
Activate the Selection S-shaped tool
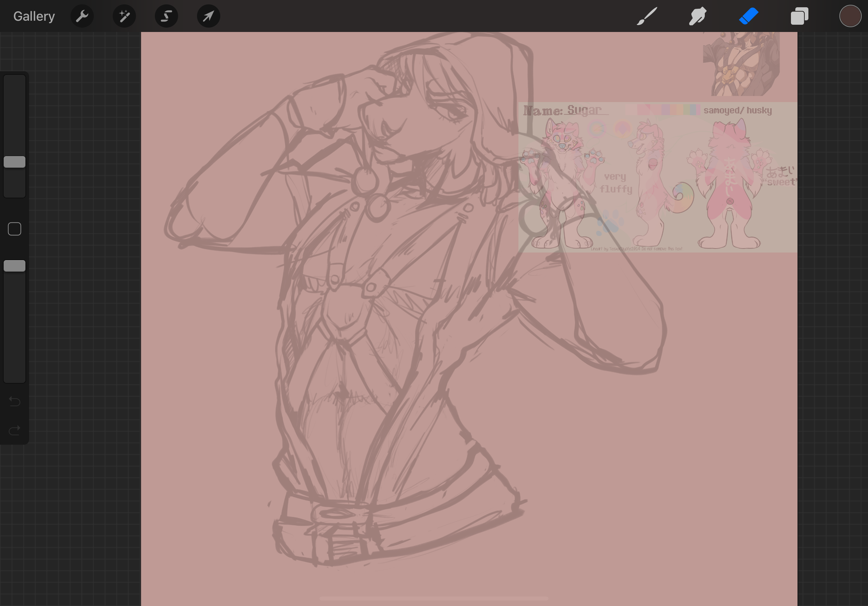(166, 16)
